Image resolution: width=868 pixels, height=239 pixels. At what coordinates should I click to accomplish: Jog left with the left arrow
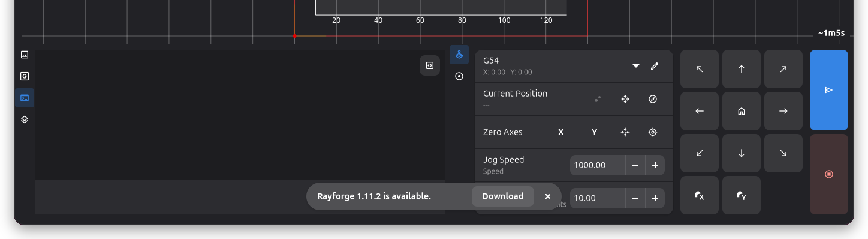click(700, 111)
